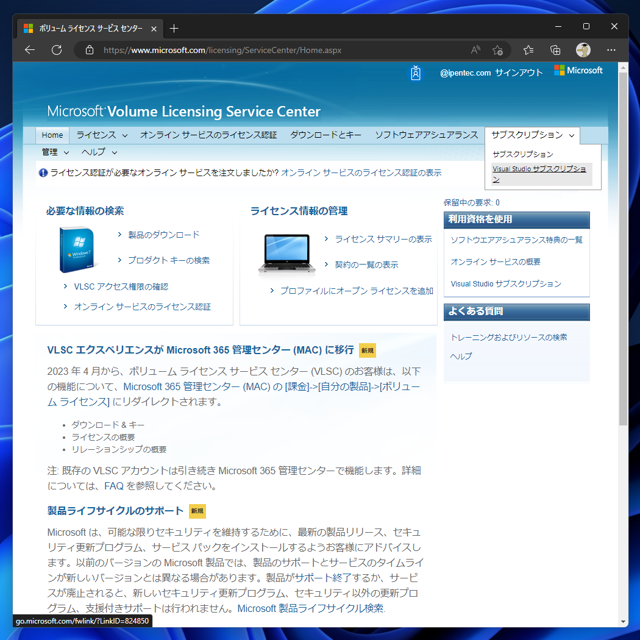Screen dimensions: 640x640
Task: Open the Collections icon in the toolbar
Action: (555, 50)
